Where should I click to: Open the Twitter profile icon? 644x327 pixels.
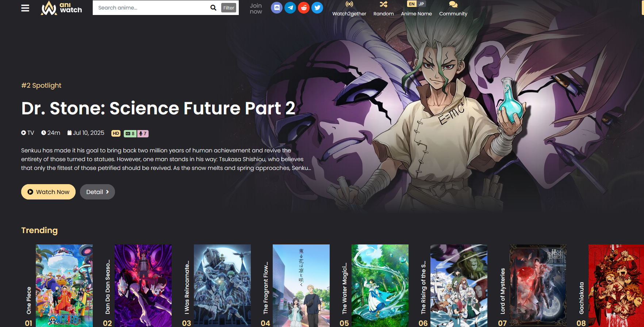[317, 7]
